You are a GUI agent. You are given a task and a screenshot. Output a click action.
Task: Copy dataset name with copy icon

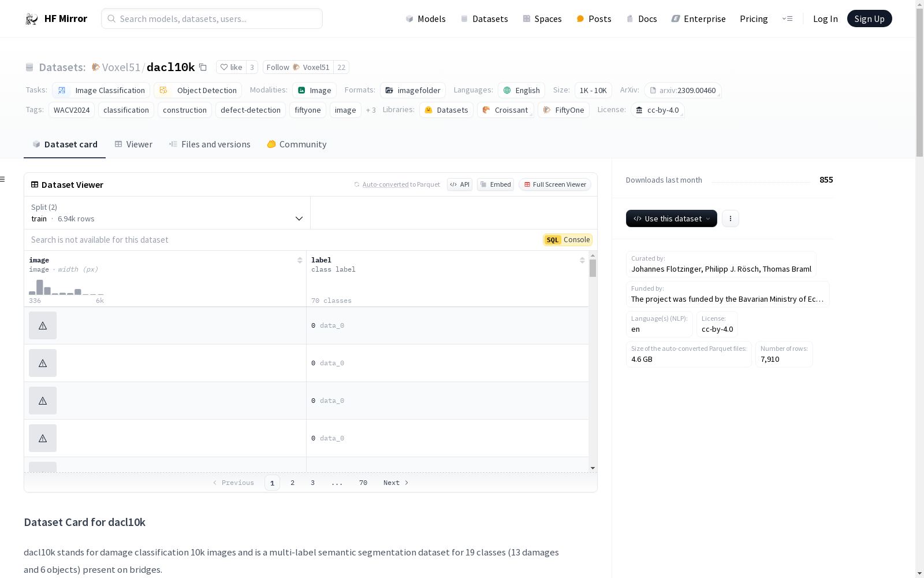click(x=203, y=67)
